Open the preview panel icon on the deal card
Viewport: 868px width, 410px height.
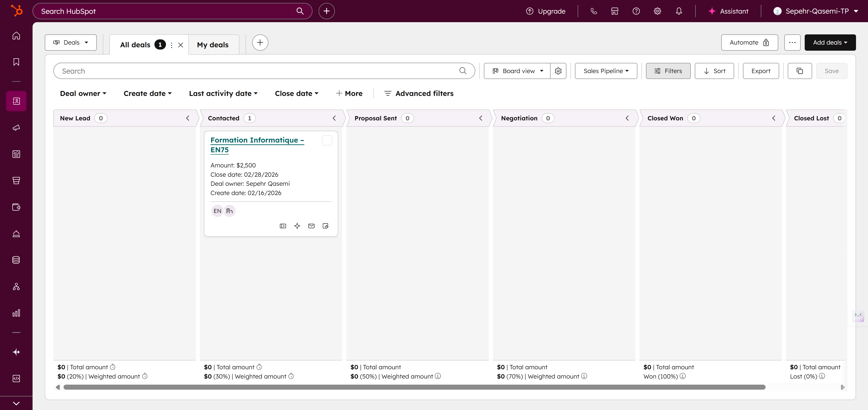(283, 226)
